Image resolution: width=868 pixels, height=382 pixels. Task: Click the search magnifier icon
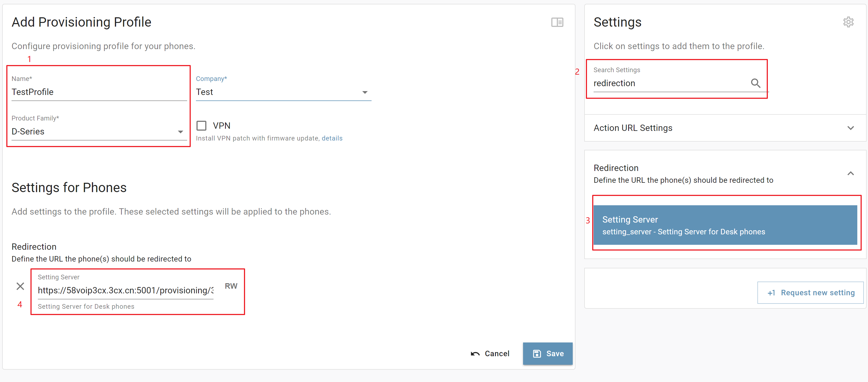(x=755, y=83)
